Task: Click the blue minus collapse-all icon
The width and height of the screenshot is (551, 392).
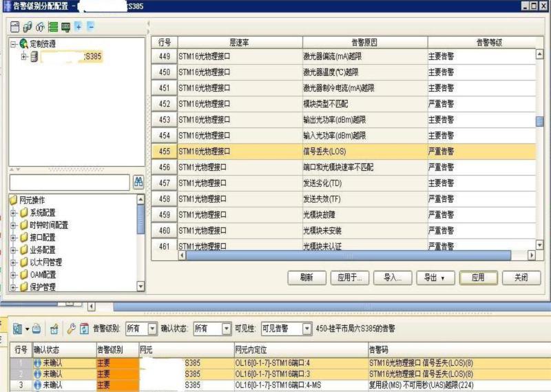Action: coord(90,27)
